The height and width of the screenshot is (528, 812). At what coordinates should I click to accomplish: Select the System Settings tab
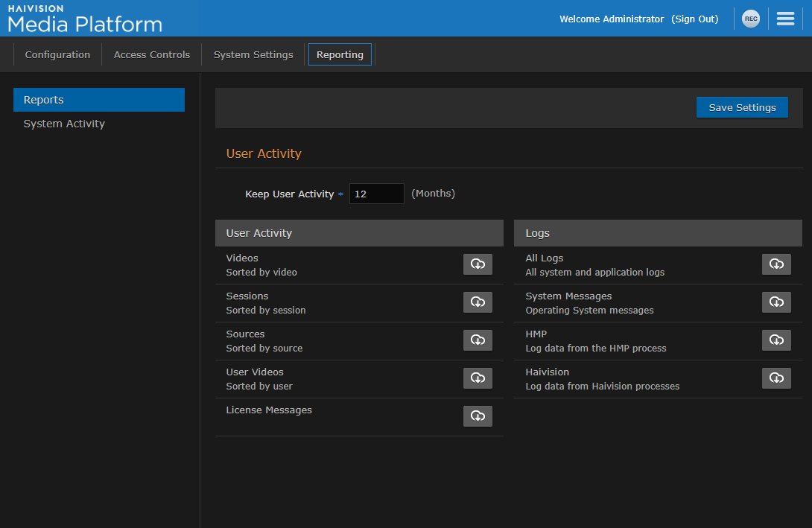[x=253, y=54]
